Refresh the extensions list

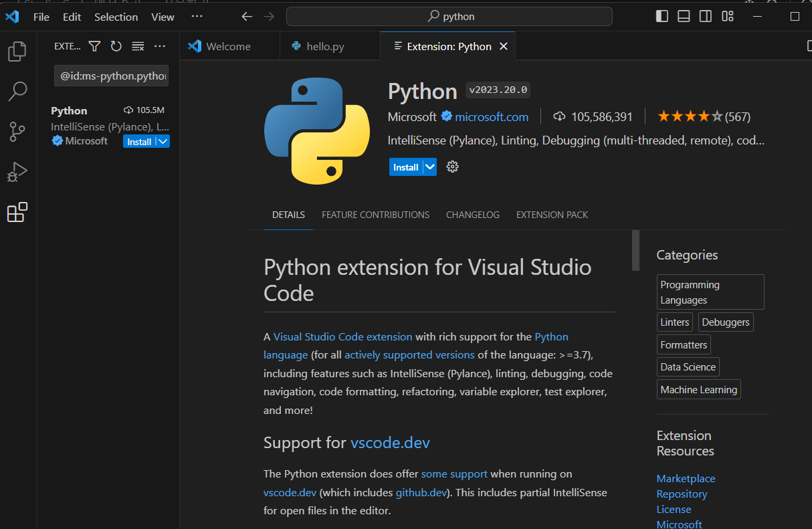pyautogui.click(x=116, y=46)
